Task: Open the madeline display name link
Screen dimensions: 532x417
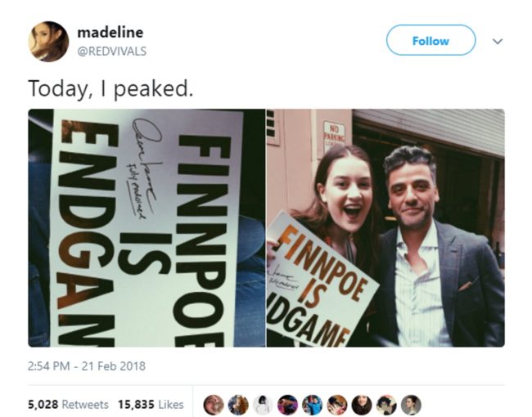Action: tap(110, 33)
